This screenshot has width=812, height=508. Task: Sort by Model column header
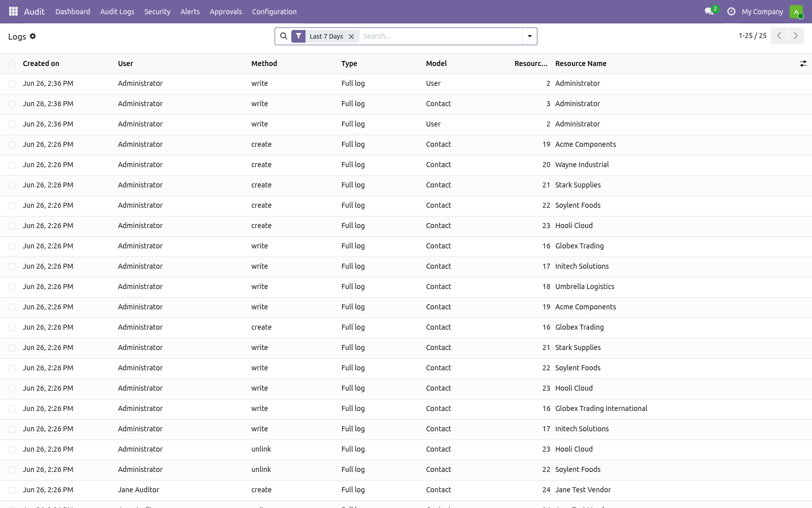tap(436, 63)
